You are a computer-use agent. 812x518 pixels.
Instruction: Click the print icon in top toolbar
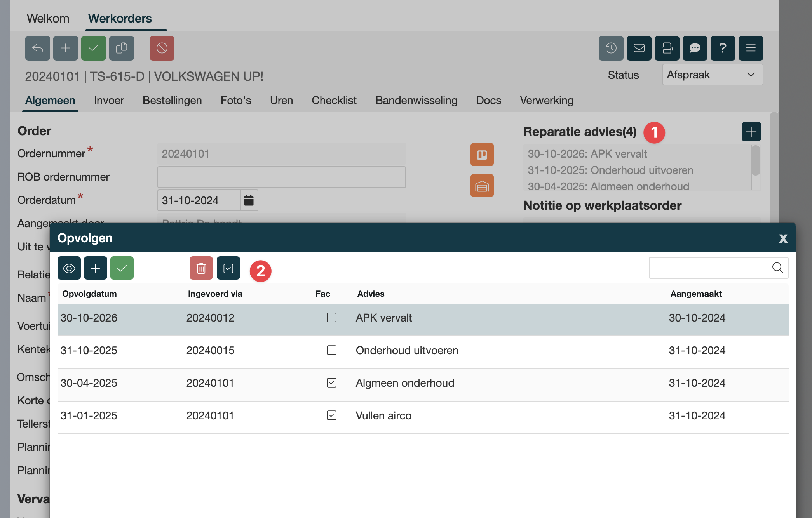tap(667, 48)
